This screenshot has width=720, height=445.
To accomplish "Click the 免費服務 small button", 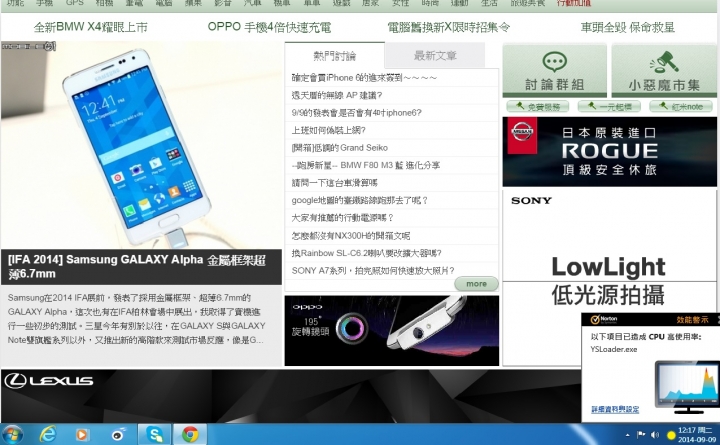I will (x=538, y=107).
